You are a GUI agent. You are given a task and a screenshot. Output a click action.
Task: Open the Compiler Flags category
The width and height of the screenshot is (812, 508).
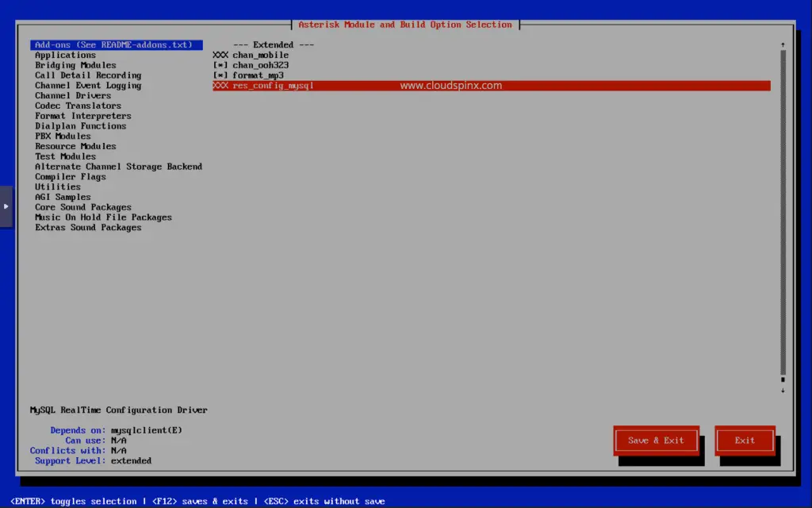point(71,176)
